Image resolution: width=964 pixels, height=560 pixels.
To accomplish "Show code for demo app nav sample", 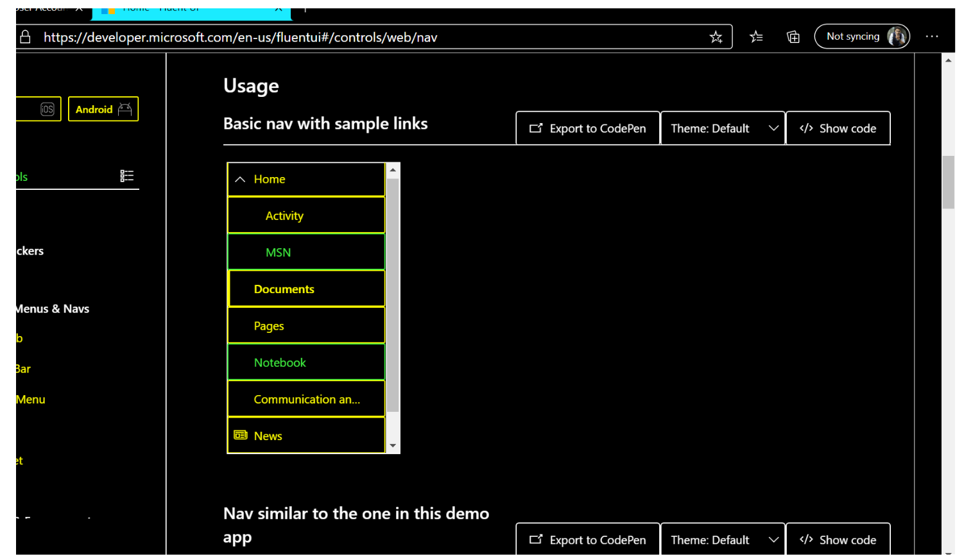I will pos(838,539).
